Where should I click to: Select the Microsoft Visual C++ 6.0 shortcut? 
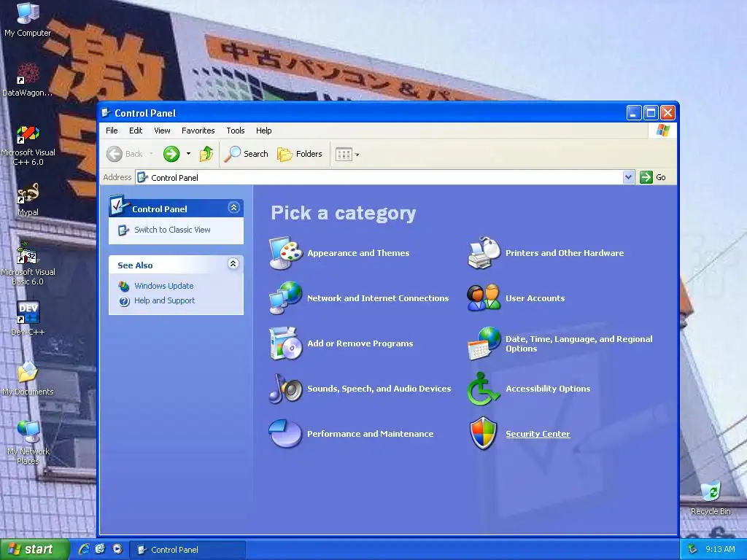click(x=28, y=145)
